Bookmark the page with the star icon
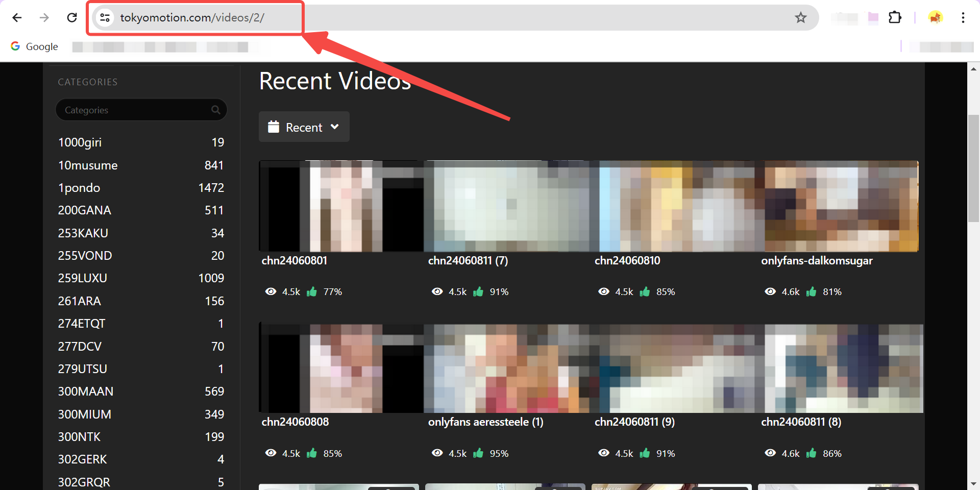The image size is (980, 490). (x=801, y=17)
